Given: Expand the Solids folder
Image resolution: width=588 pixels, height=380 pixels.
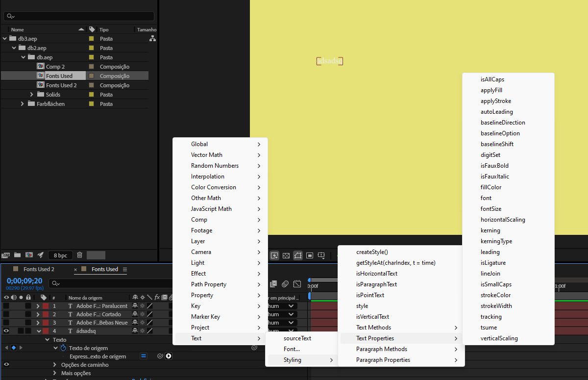Looking at the screenshot, I should tap(32, 95).
